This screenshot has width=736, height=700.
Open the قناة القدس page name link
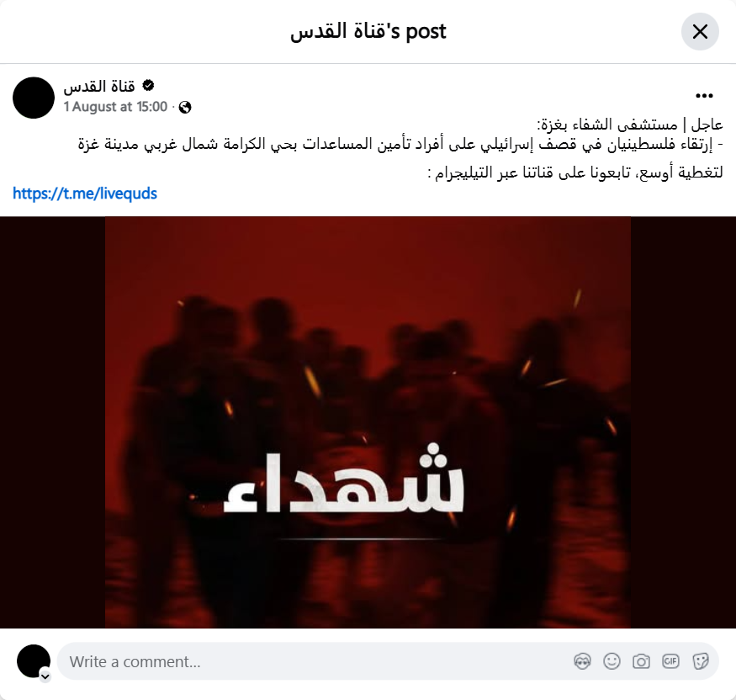99,86
